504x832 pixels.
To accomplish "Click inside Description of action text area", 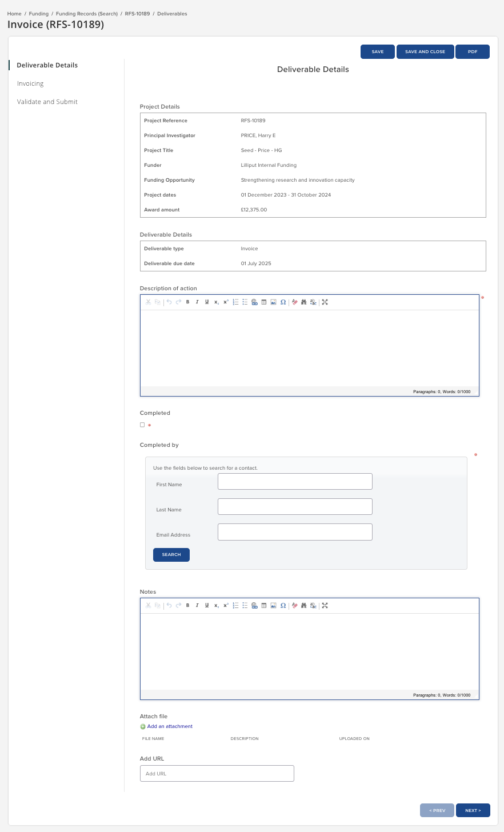I will pos(309,348).
